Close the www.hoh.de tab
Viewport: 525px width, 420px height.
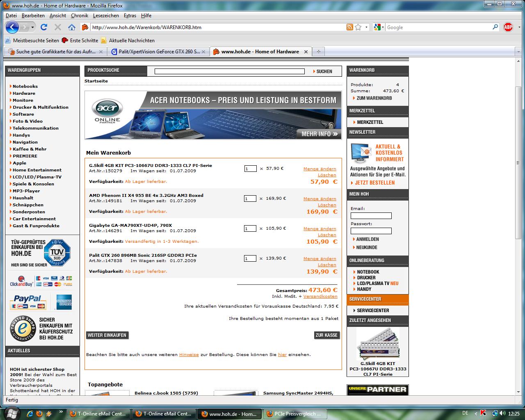(x=306, y=52)
